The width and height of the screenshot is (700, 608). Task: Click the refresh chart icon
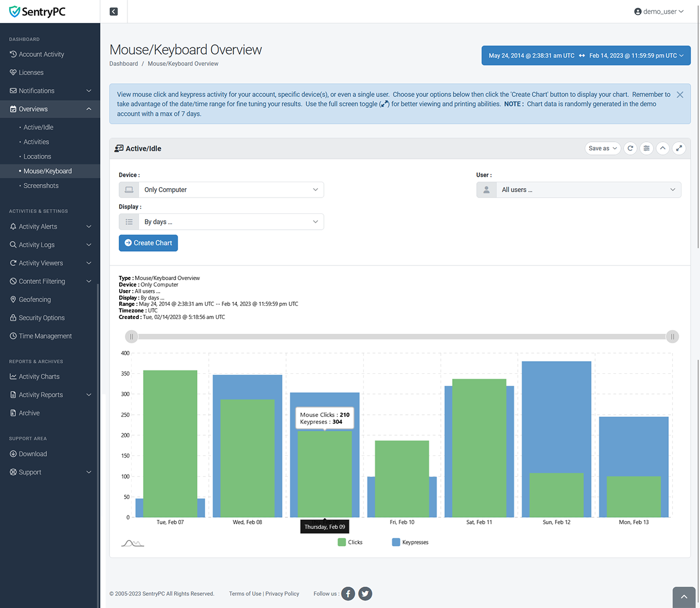[631, 148]
